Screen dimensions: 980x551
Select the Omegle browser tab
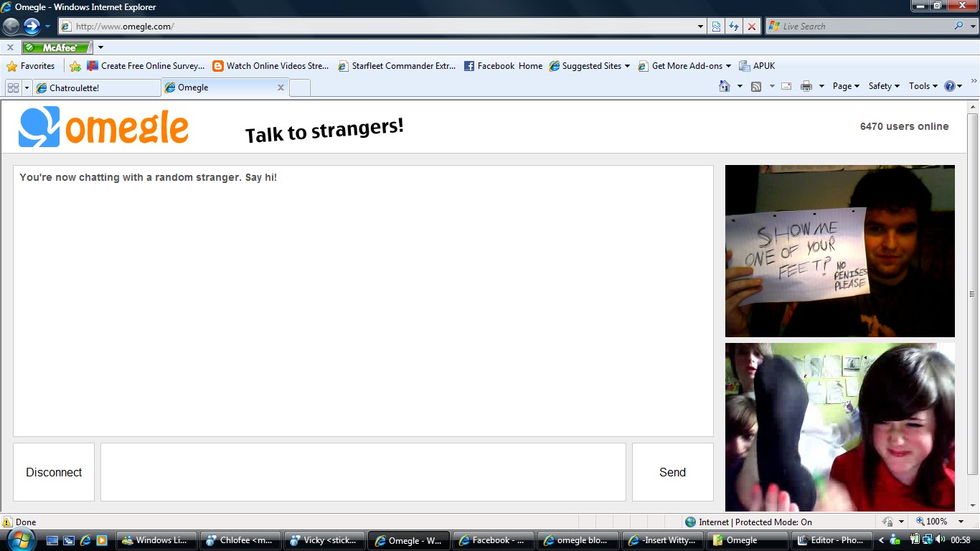click(x=225, y=88)
